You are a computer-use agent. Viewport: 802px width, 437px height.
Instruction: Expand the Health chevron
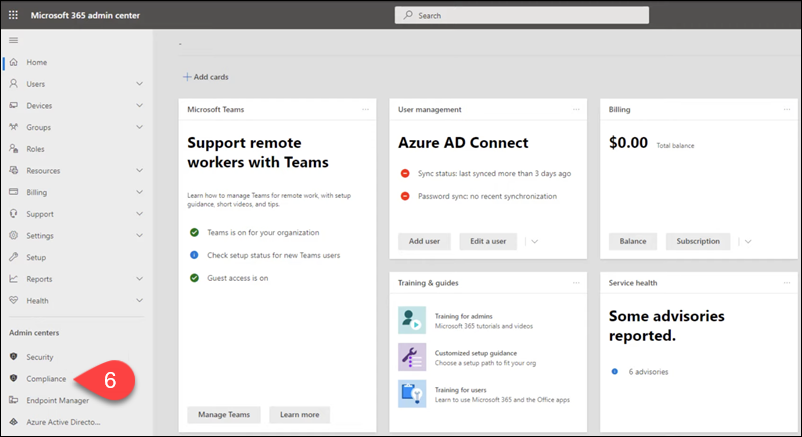click(x=139, y=300)
